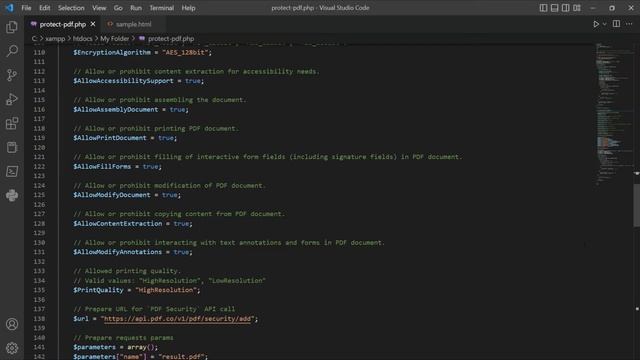
Task: Click the 'Allowed printing quality' comment
Action: [x=127, y=271]
